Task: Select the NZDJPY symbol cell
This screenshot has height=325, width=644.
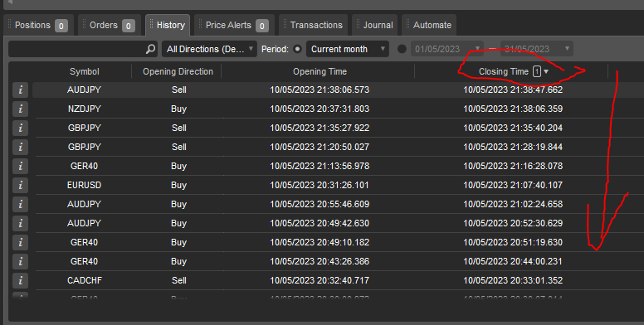Action: pyautogui.click(x=84, y=109)
